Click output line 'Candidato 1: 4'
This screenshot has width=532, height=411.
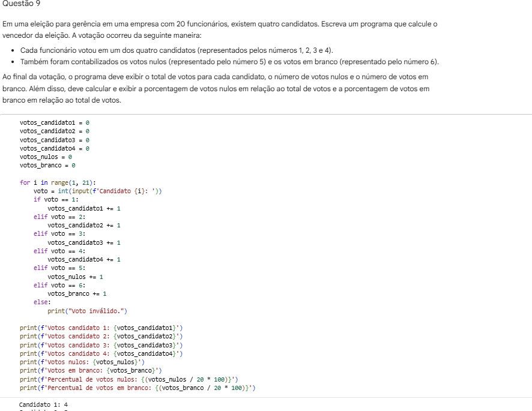43,405
